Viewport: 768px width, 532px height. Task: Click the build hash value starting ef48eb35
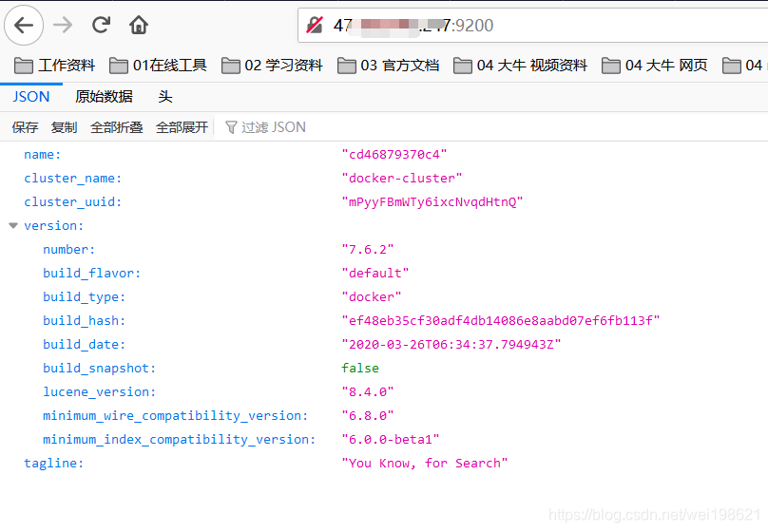point(501,320)
